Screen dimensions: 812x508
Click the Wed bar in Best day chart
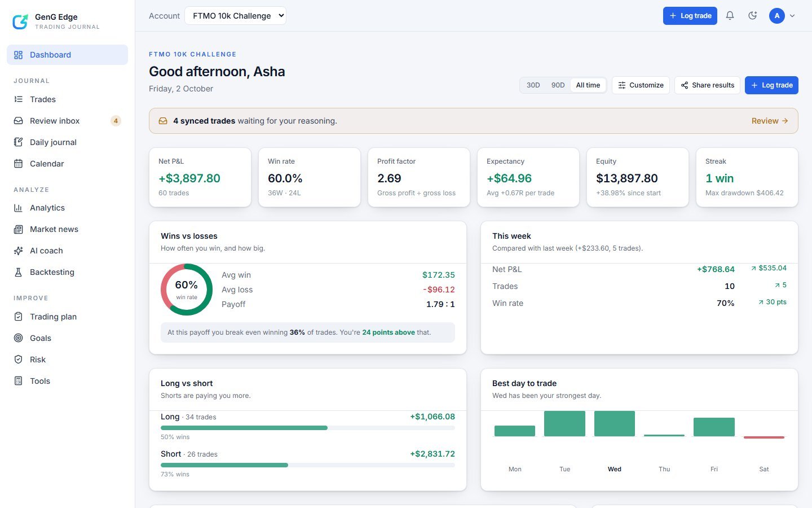click(615, 423)
